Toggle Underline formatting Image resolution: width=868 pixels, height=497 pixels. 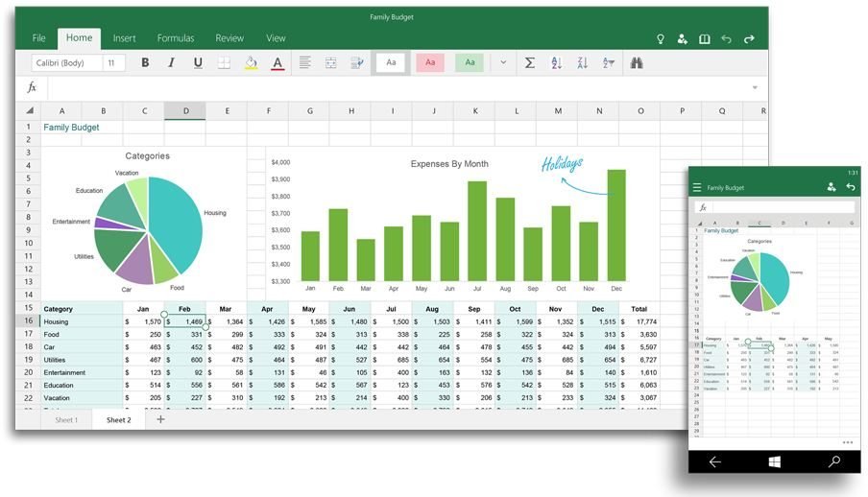tap(198, 62)
